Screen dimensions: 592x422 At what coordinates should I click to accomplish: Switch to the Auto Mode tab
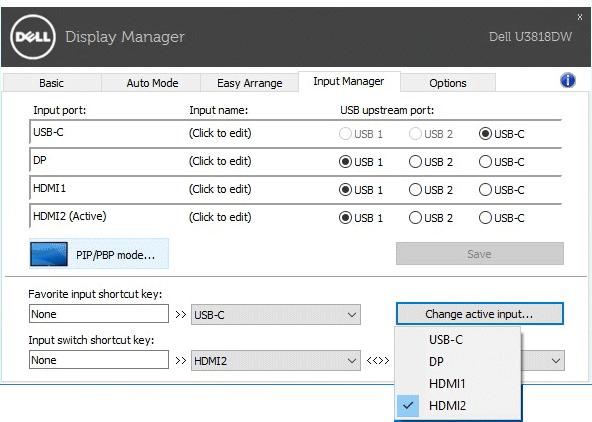pyautogui.click(x=152, y=83)
